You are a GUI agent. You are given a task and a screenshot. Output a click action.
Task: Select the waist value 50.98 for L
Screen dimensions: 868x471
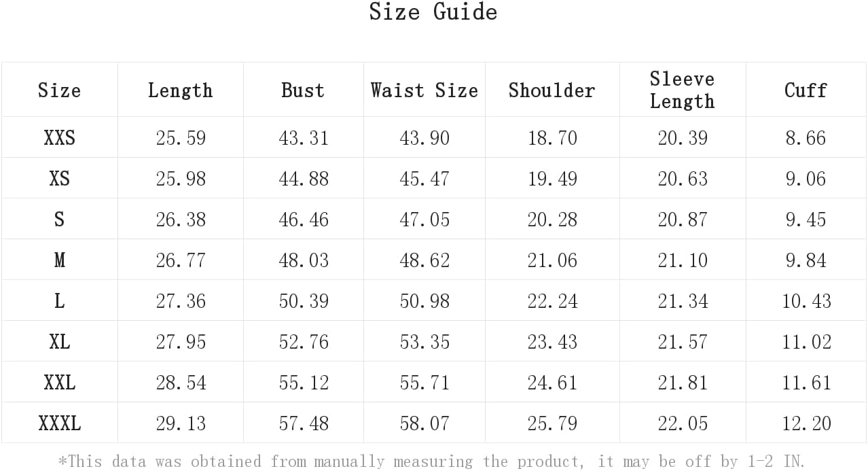click(424, 301)
